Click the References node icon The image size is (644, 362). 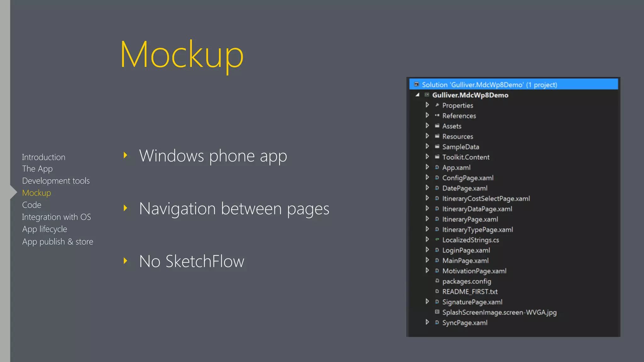[437, 115]
